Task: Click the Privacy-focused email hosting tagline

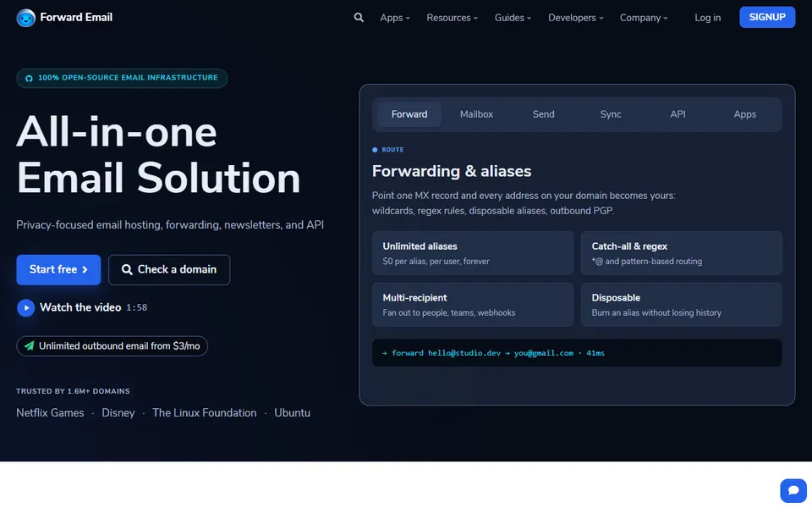Action: pyautogui.click(x=170, y=225)
